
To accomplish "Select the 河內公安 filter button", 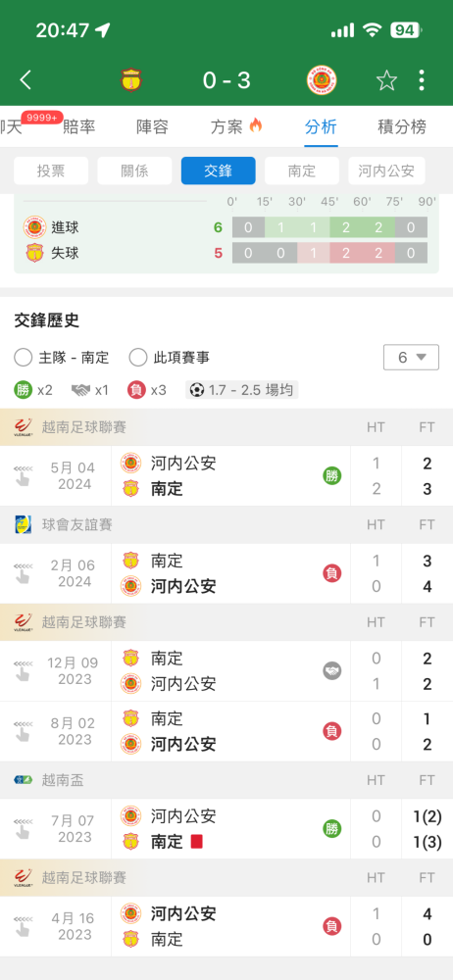I will [386, 171].
